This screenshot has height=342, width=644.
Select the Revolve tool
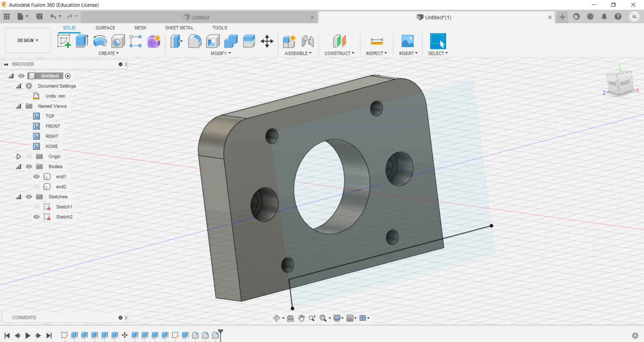pos(100,41)
